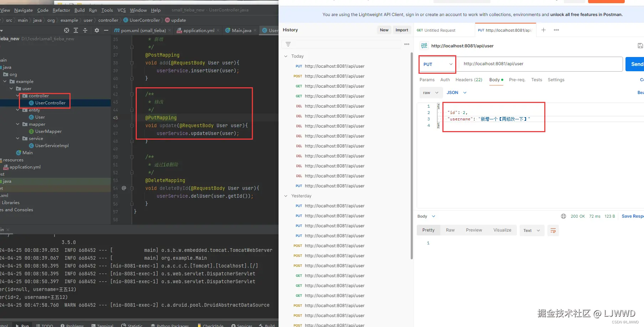
Task: Open the Postman tab bar overflow options
Action: click(556, 30)
